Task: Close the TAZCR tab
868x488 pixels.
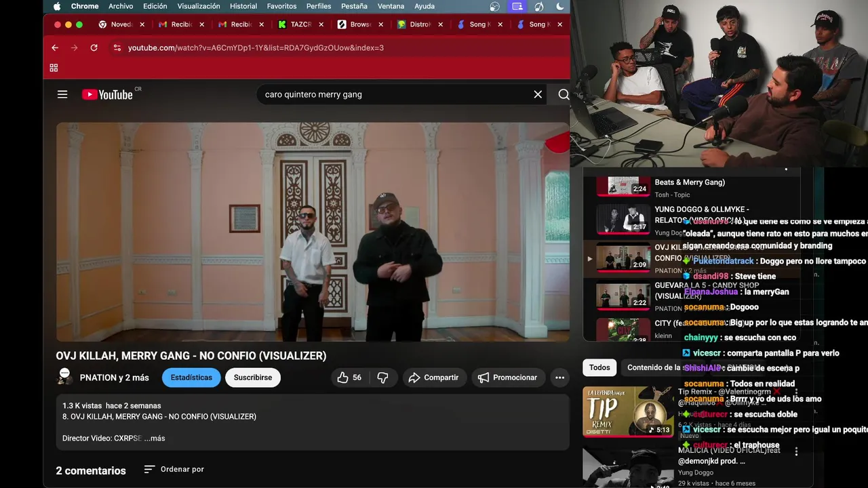Action: click(321, 24)
